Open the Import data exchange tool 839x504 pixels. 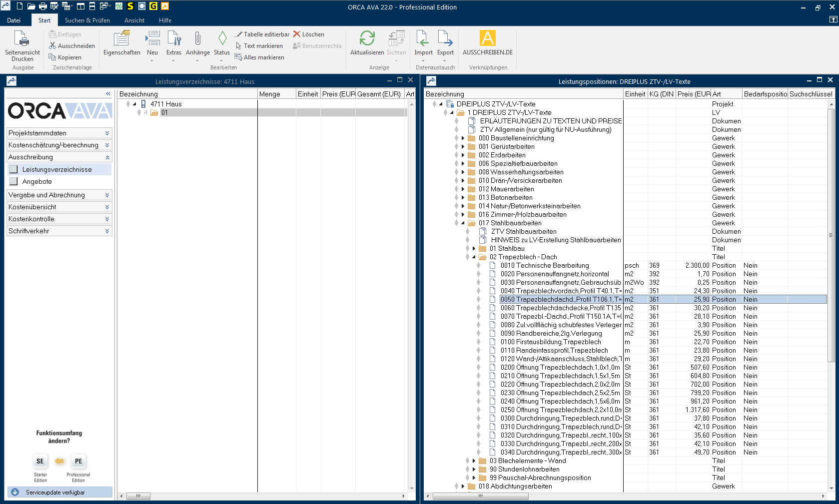[423, 43]
